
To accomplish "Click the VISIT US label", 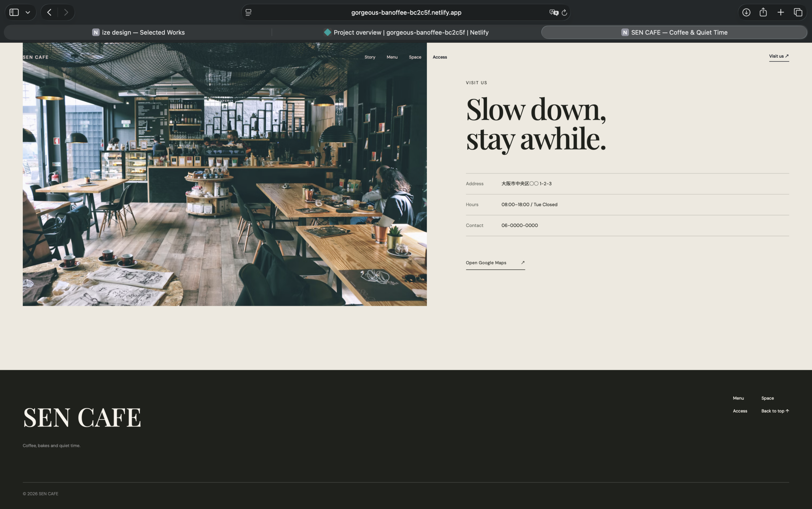I will pyautogui.click(x=476, y=83).
